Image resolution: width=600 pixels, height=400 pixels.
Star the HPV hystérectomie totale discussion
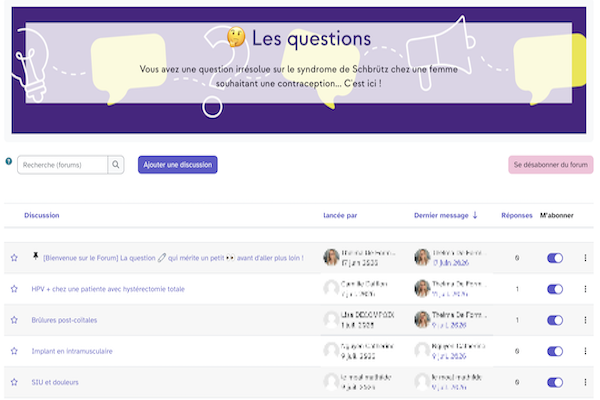[14, 289]
